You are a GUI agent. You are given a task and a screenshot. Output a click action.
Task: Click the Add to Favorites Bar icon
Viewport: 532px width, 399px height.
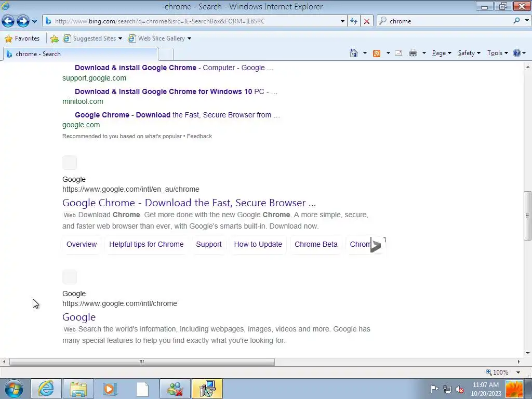[54, 38]
